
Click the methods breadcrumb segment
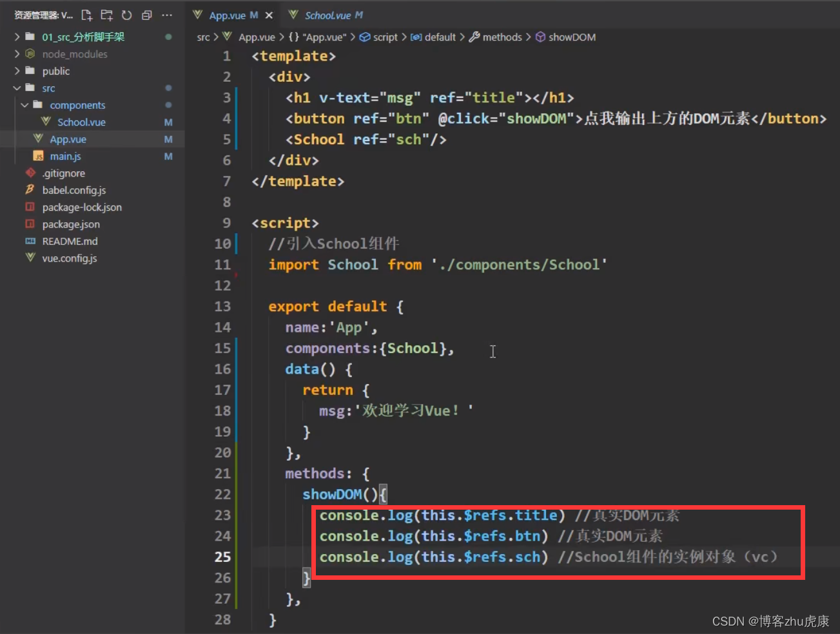[x=496, y=37]
